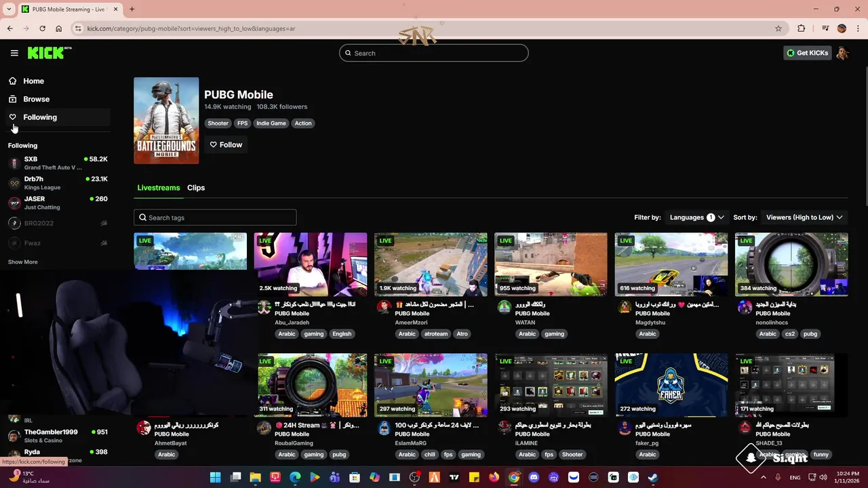Click the Abu_Jaradeh channel avatar
Viewport: 868px width, 488px height.
(264, 307)
